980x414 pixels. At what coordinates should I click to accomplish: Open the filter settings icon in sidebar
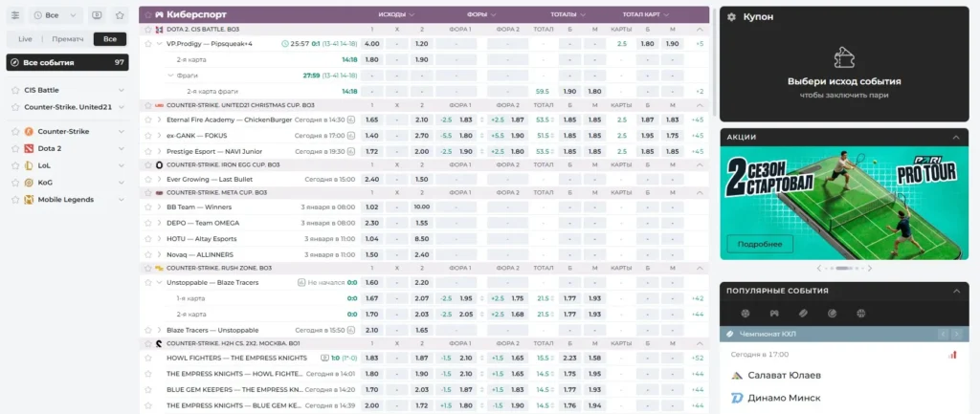15,15
